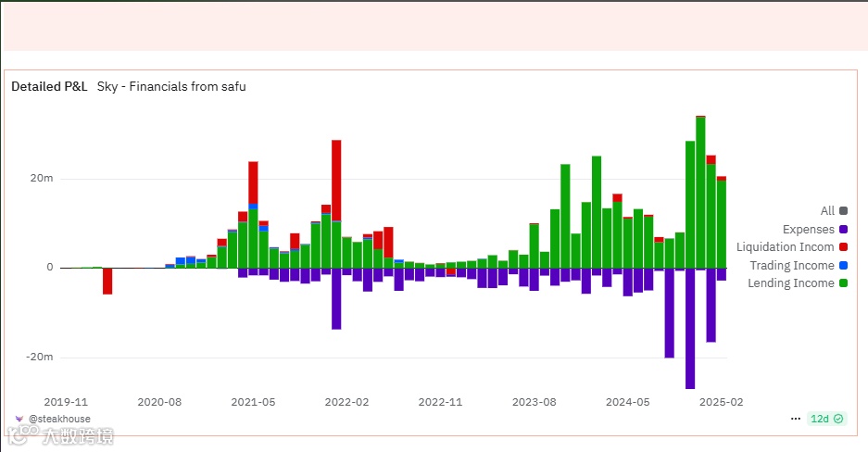868x452 pixels.
Task: Toggle the Expenses series legend label
Action: tap(808, 229)
